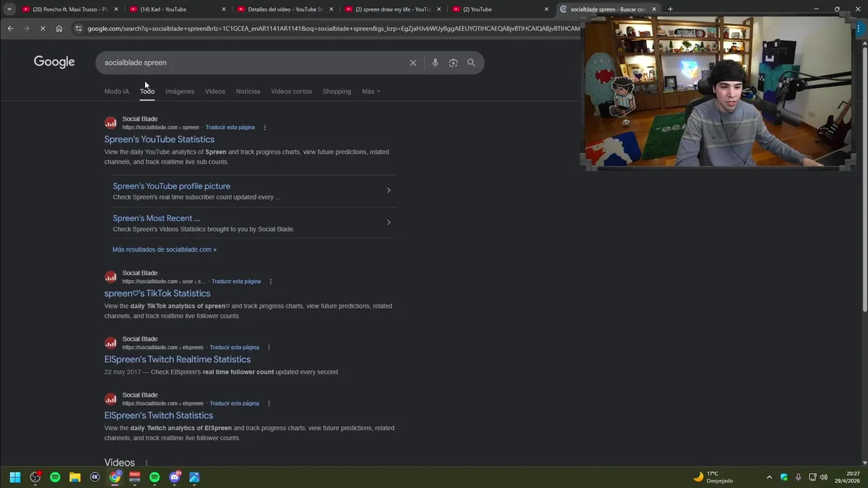Open Discord from the taskbar
868x488 pixels.
click(175, 477)
